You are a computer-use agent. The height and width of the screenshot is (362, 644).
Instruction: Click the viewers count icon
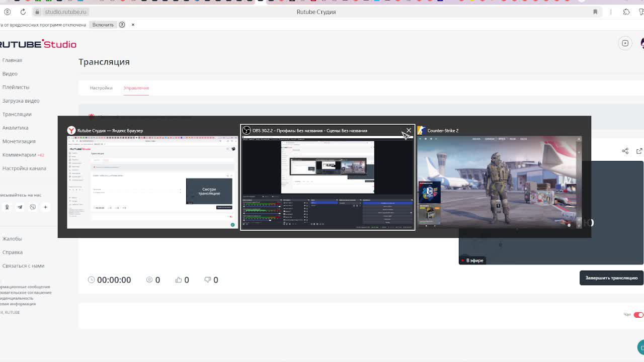click(x=149, y=280)
